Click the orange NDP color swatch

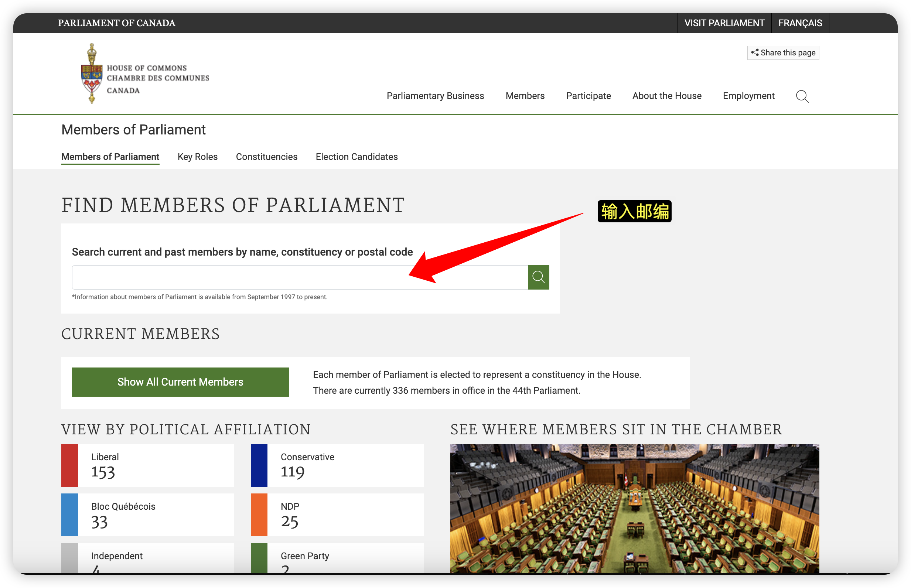pyautogui.click(x=259, y=515)
